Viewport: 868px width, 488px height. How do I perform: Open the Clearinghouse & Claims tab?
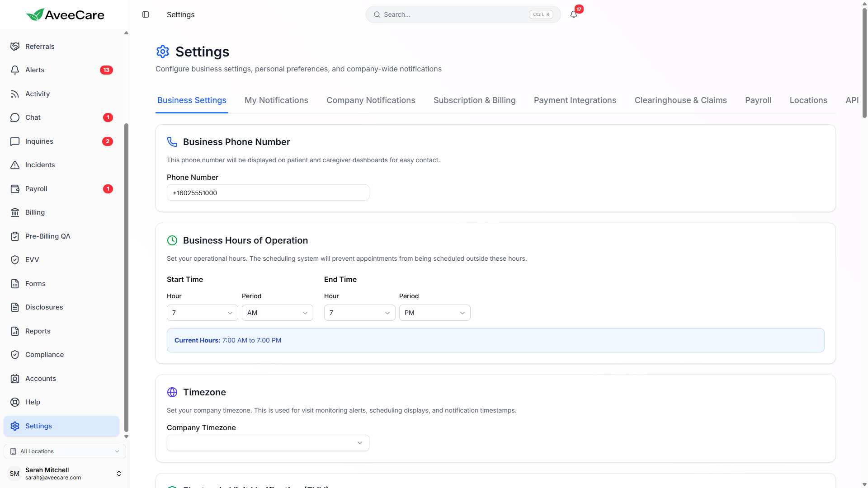(x=680, y=100)
